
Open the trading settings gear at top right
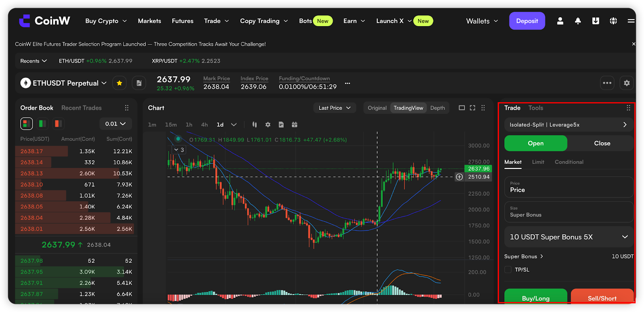click(627, 83)
